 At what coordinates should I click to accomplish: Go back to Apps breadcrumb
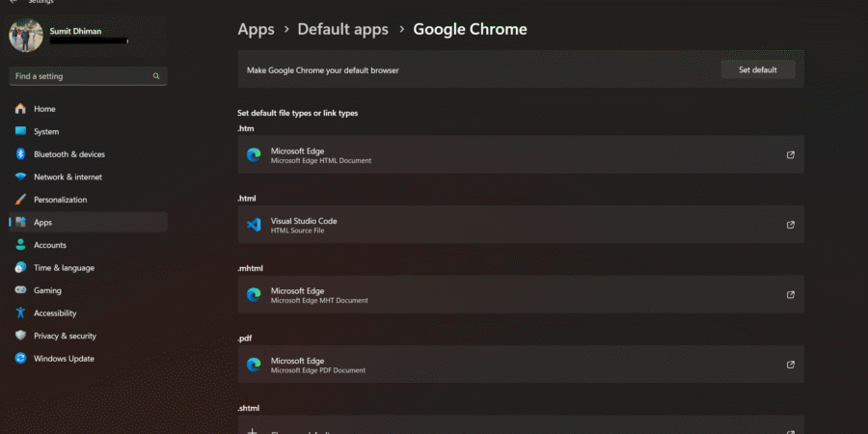pos(256,29)
